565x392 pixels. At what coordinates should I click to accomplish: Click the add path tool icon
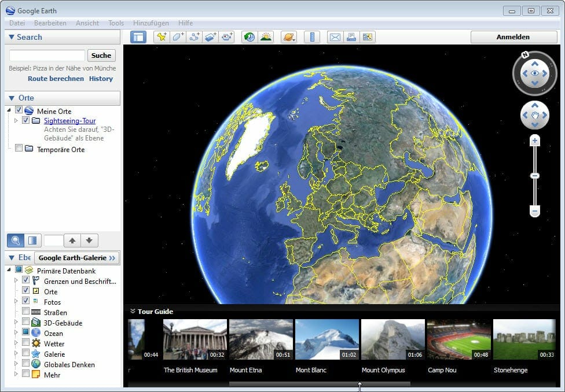[x=195, y=37]
